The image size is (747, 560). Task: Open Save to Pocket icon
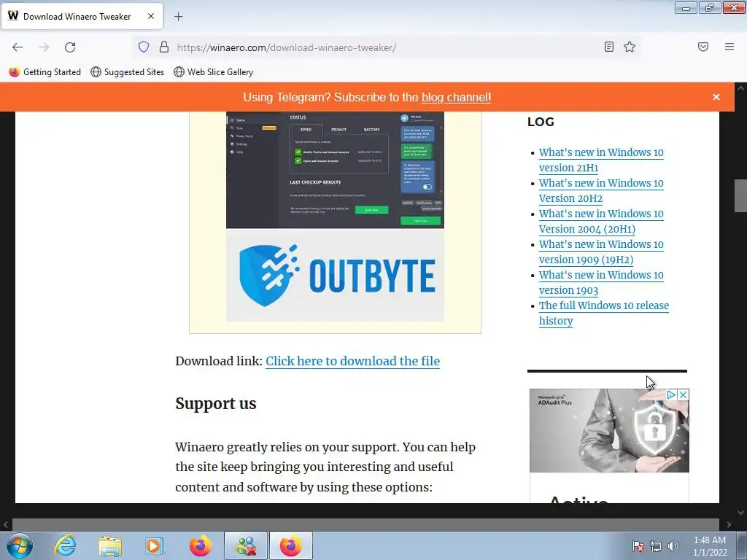point(703,47)
